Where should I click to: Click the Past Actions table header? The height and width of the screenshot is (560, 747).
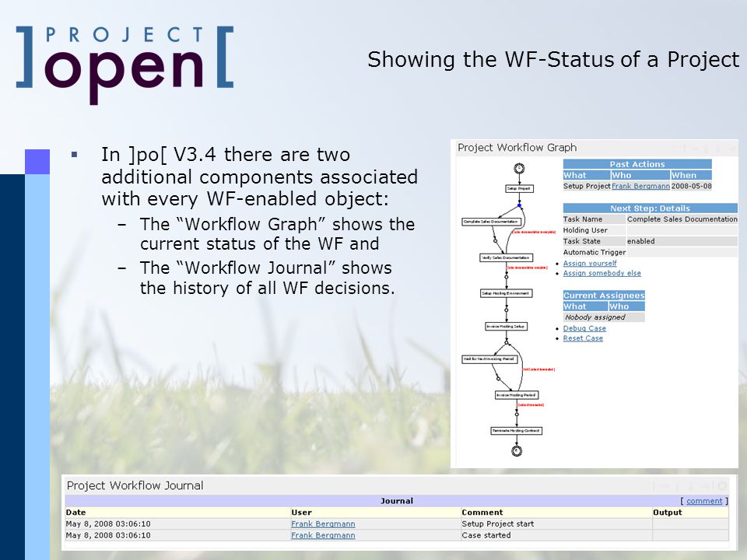pyautogui.click(x=637, y=164)
